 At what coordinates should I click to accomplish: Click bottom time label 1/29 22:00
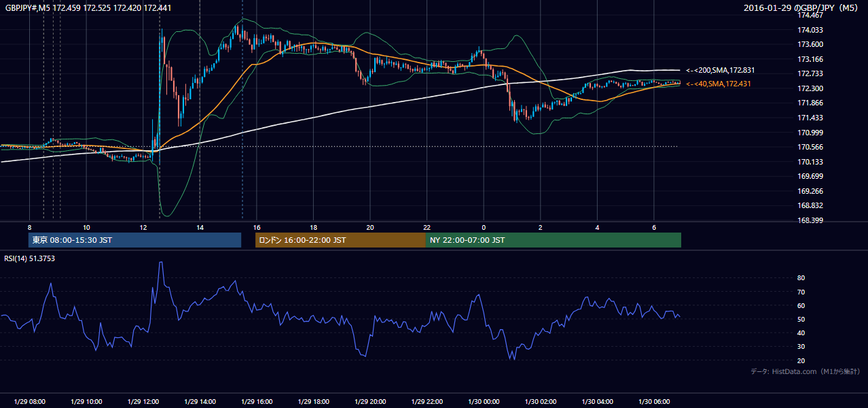[427, 402]
